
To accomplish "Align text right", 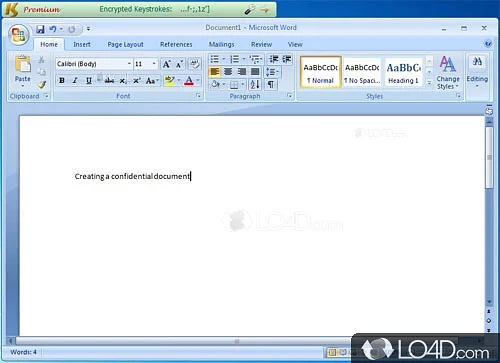I will [241, 72].
